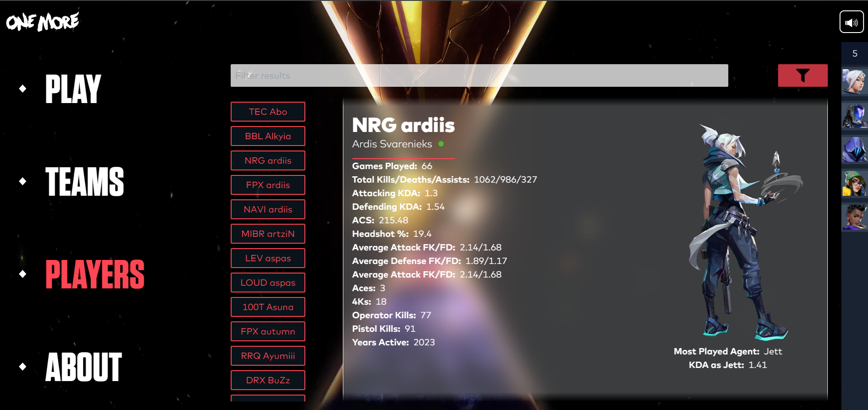Select player FPX ardiis

(x=268, y=185)
